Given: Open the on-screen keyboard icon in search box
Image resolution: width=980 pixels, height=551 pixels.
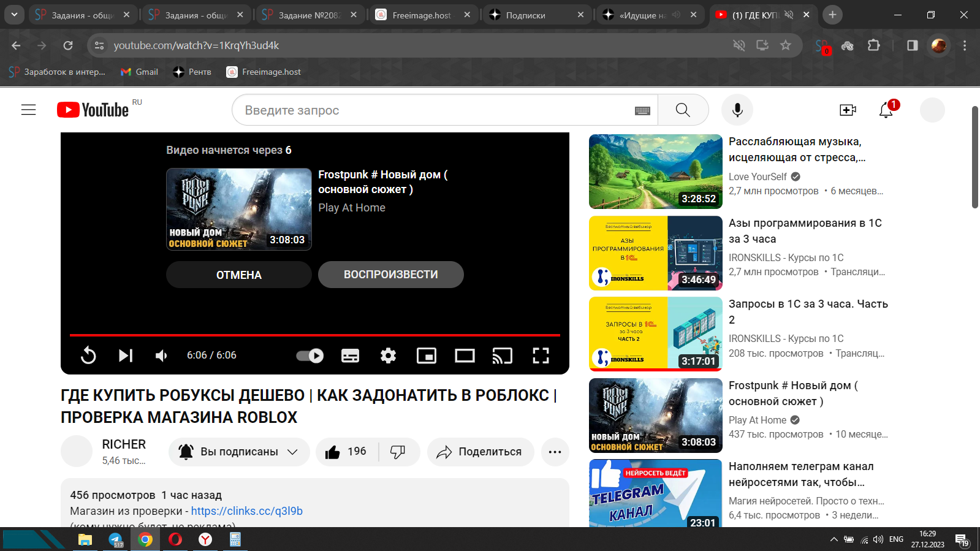Looking at the screenshot, I should (x=642, y=110).
